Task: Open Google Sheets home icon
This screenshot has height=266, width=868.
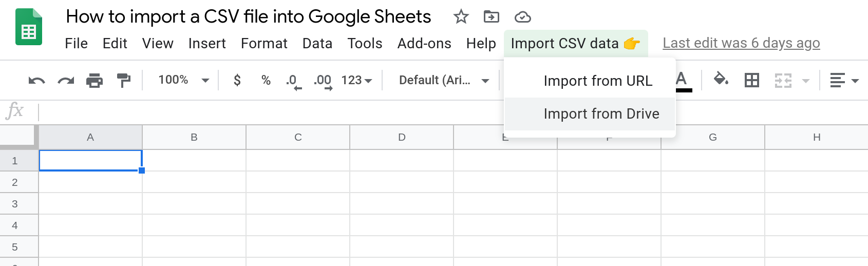Action: (29, 27)
